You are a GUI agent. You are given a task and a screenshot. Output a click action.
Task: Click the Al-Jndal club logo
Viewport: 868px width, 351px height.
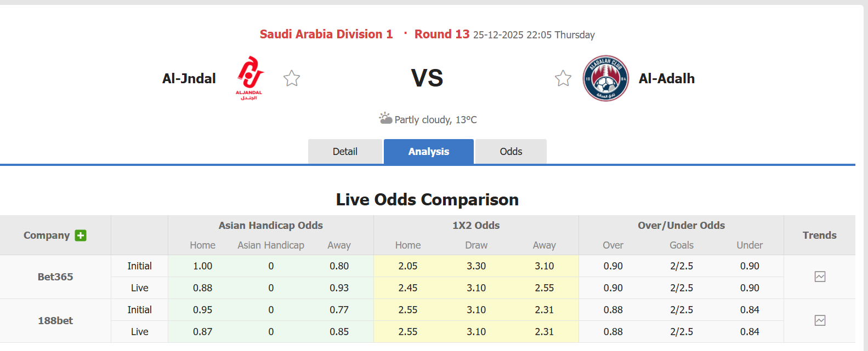click(x=249, y=78)
